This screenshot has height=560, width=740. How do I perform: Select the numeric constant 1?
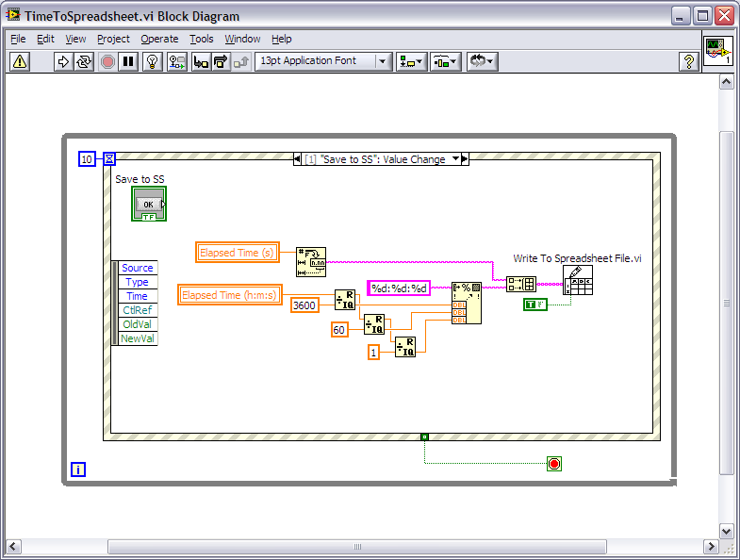point(373,353)
